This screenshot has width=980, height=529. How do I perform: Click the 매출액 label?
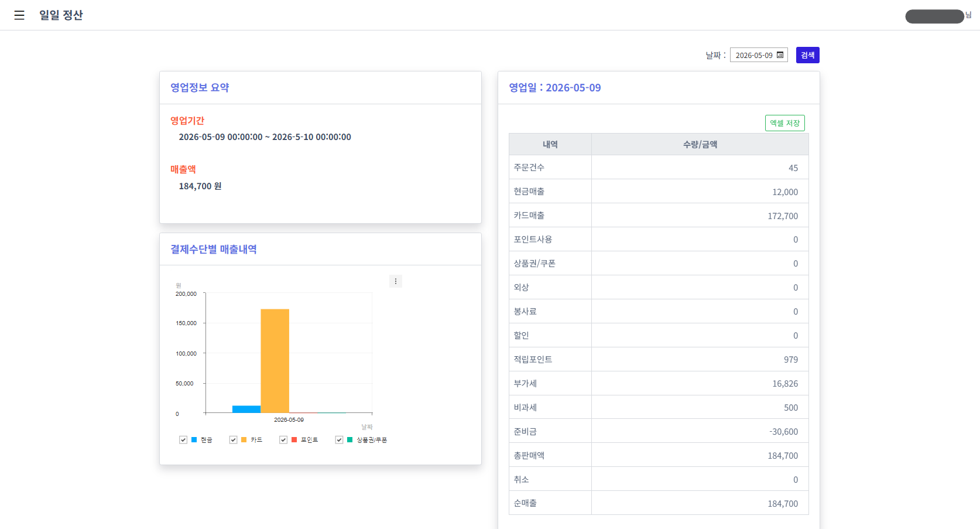(183, 169)
